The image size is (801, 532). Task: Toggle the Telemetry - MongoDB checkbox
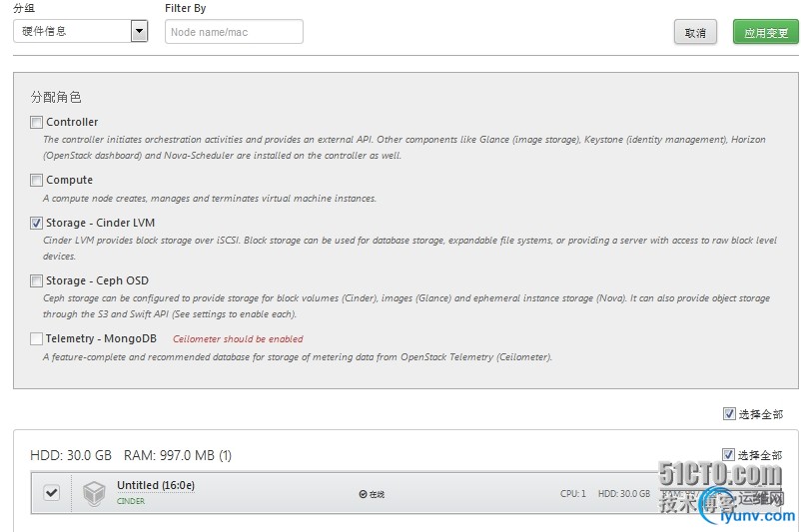coord(37,339)
